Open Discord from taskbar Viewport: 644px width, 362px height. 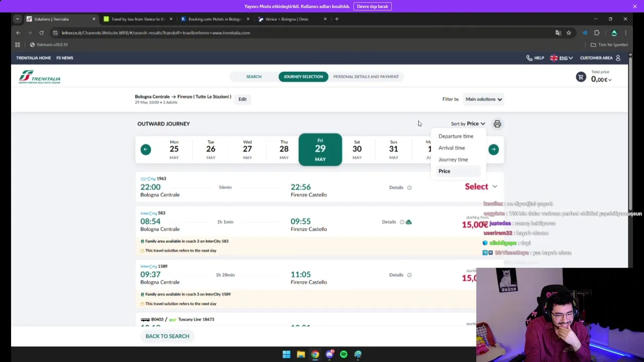coord(330,354)
